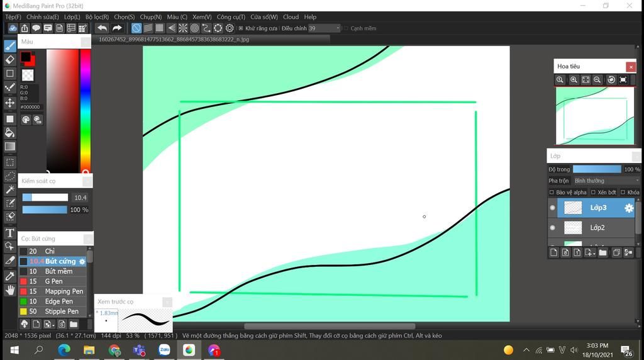Select the Move tool
The height and width of the screenshot is (360, 644).
click(10, 103)
